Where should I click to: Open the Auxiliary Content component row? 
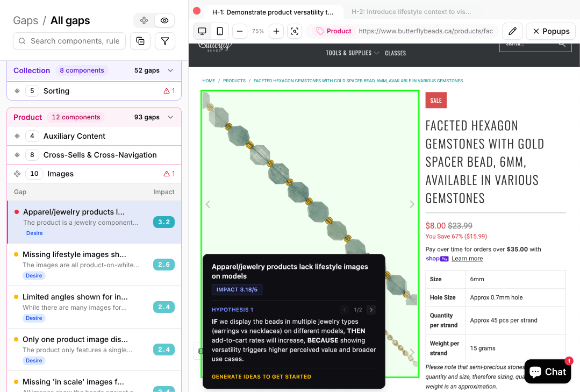pos(94,136)
